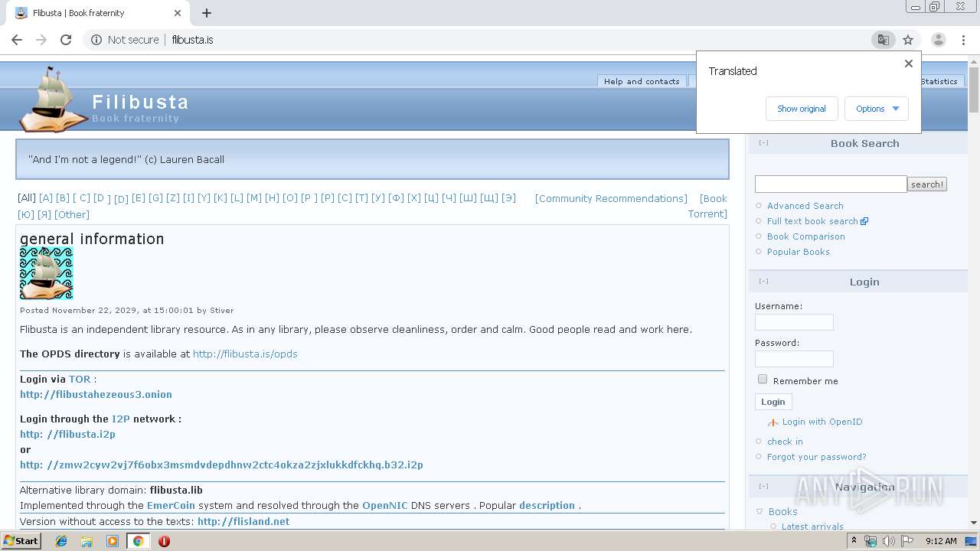980x551 pixels.
Task: Close the Translated popup
Action: (x=909, y=64)
